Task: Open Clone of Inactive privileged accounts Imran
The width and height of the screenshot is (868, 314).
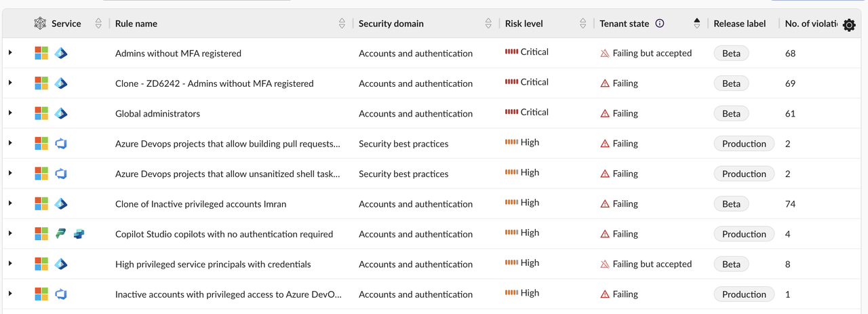Action: [x=201, y=203]
